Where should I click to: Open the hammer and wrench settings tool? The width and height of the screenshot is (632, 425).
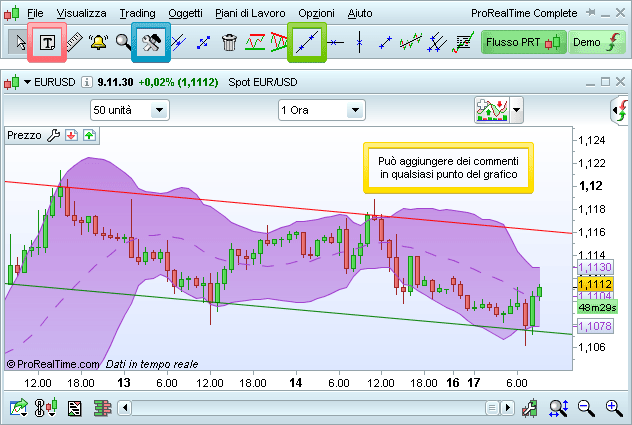point(152,42)
